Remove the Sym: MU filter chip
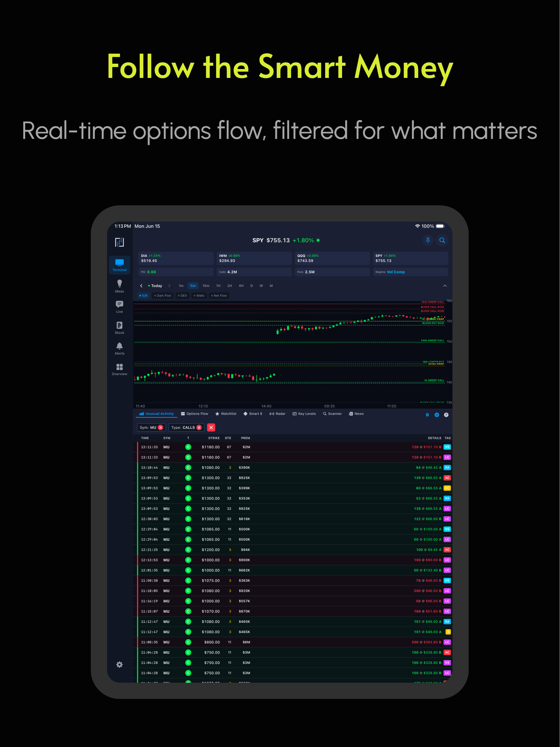 161,428
